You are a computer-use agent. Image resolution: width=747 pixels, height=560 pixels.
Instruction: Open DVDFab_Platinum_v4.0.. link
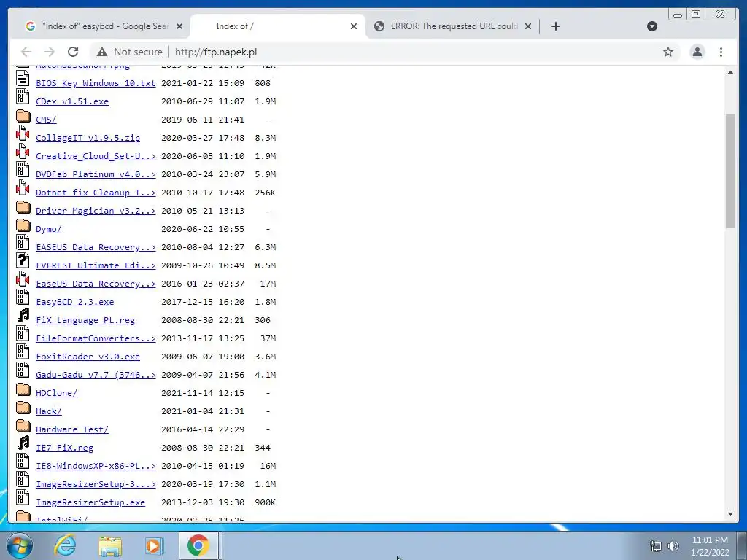[x=96, y=174]
